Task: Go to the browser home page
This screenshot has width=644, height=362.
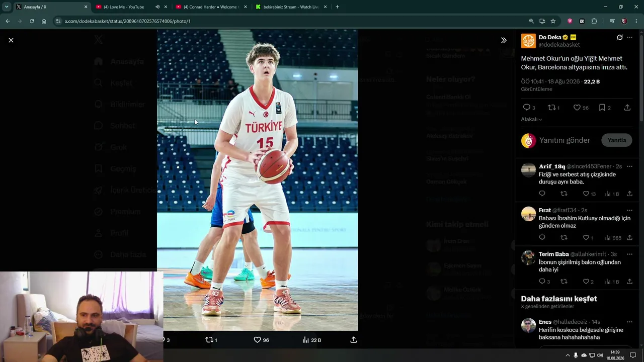Action: (44, 21)
